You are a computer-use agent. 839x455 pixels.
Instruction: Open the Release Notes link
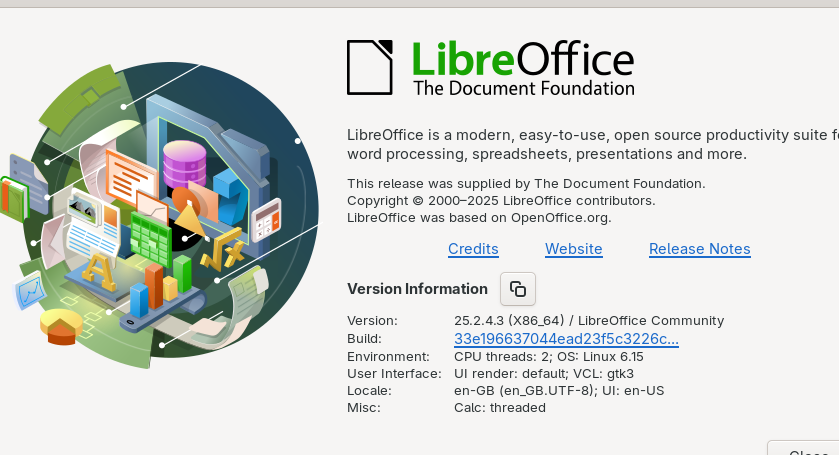click(x=699, y=249)
